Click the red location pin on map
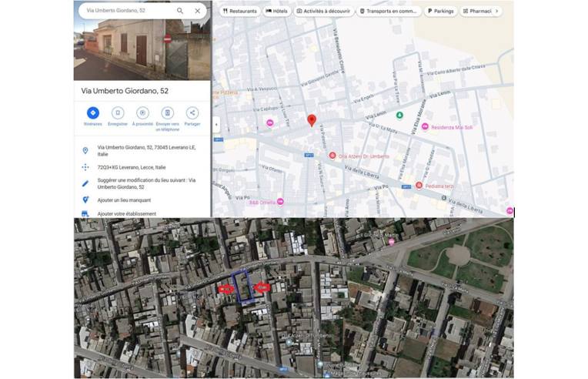The image size is (588, 379). coord(312,120)
